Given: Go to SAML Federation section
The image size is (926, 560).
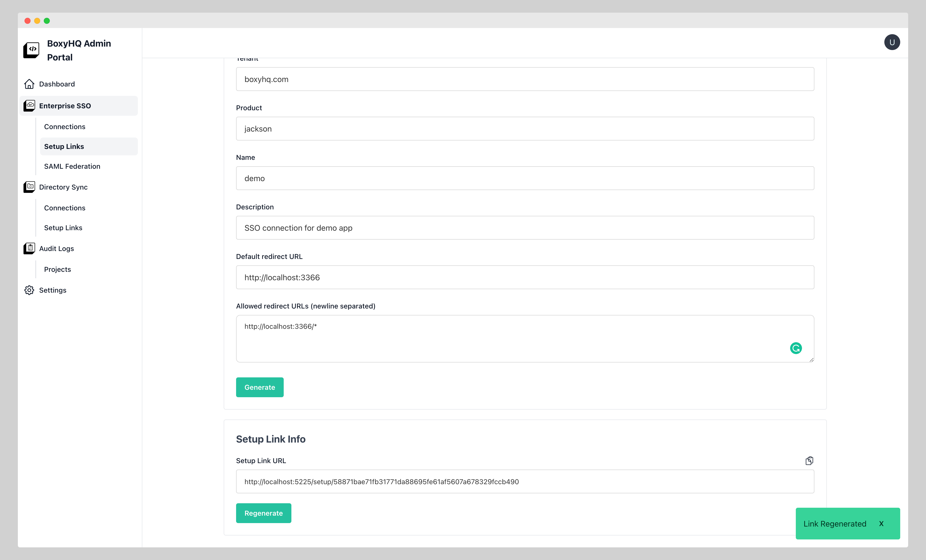Looking at the screenshot, I should click(x=72, y=166).
